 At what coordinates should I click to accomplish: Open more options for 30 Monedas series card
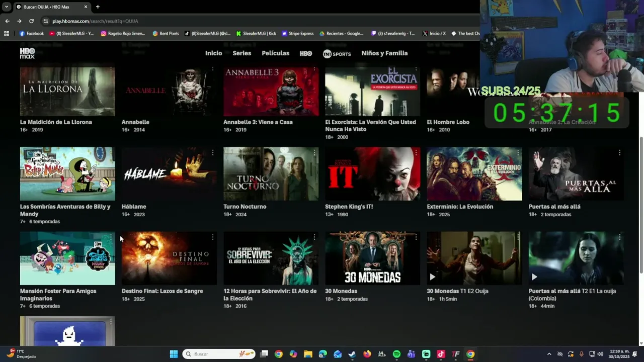tap(416, 237)
